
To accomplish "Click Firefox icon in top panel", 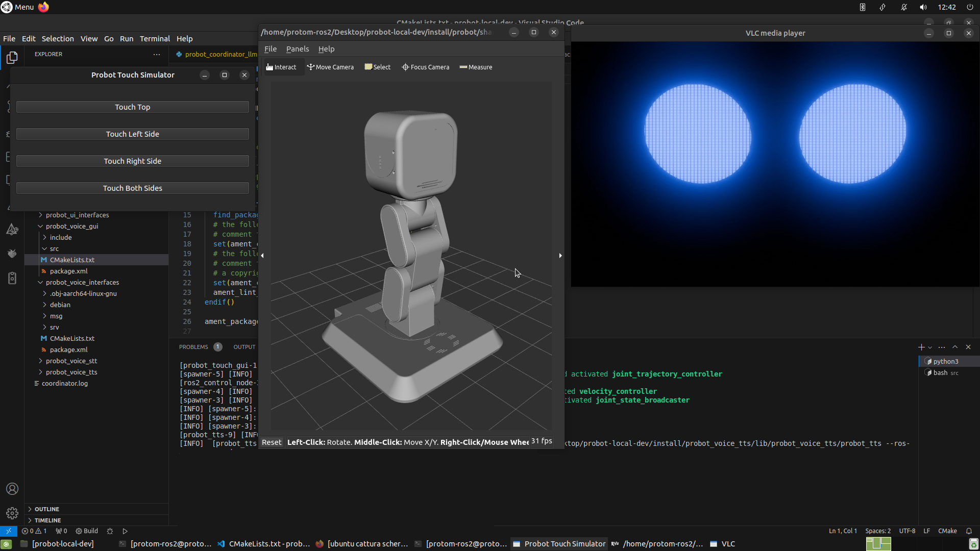I will pos(43,7).
